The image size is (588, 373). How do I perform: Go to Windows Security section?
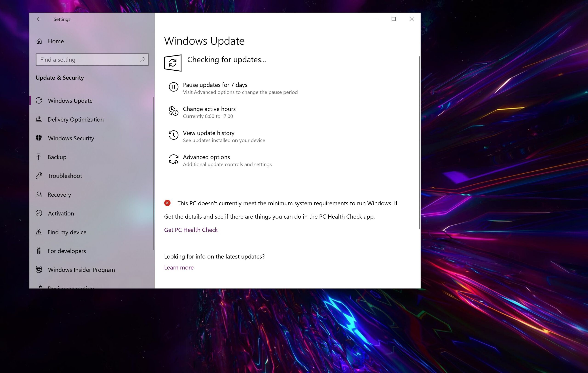(92, 138)
